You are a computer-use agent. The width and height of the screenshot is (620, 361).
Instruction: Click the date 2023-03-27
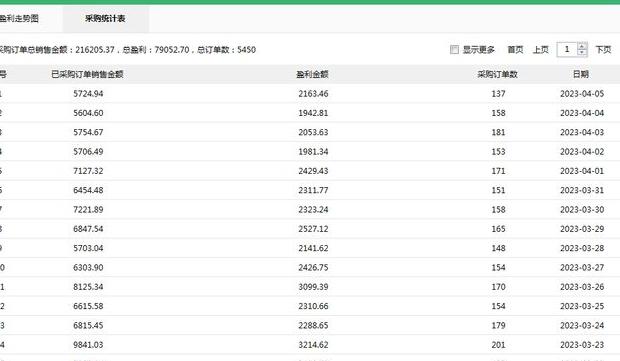coord(582,268)
